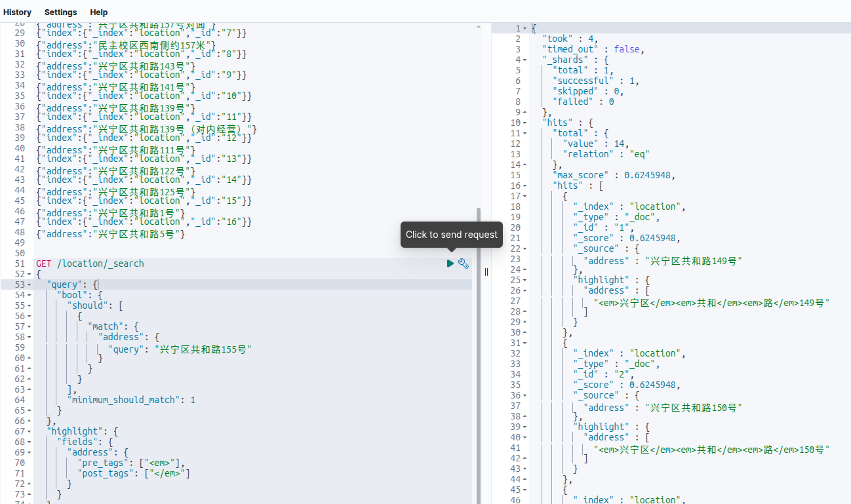Image resolution: width=851 pixels, height=504 pixels.
Task: Click the address line "兴宁区共和路122号"
Action: [x=115, y=171]
